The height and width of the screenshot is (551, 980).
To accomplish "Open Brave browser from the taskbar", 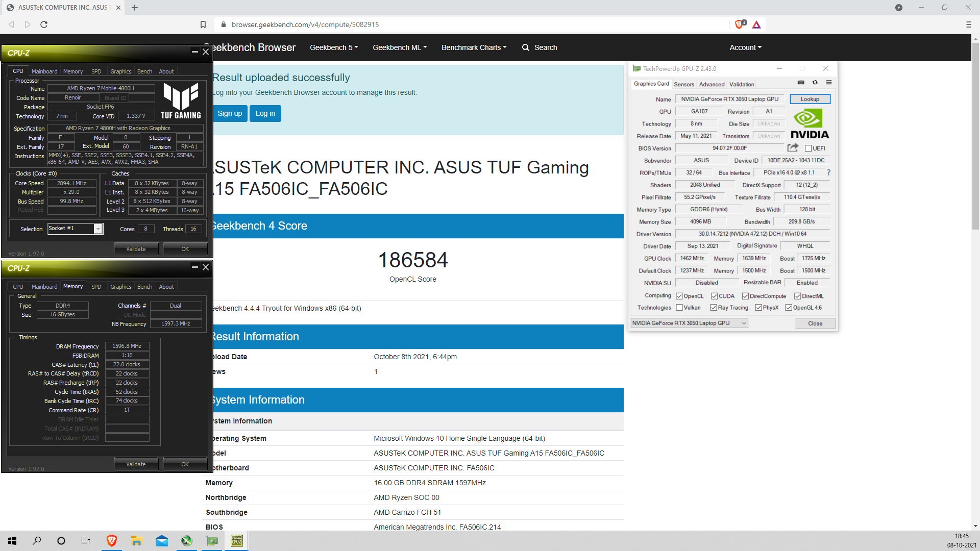I will point(111,541).
